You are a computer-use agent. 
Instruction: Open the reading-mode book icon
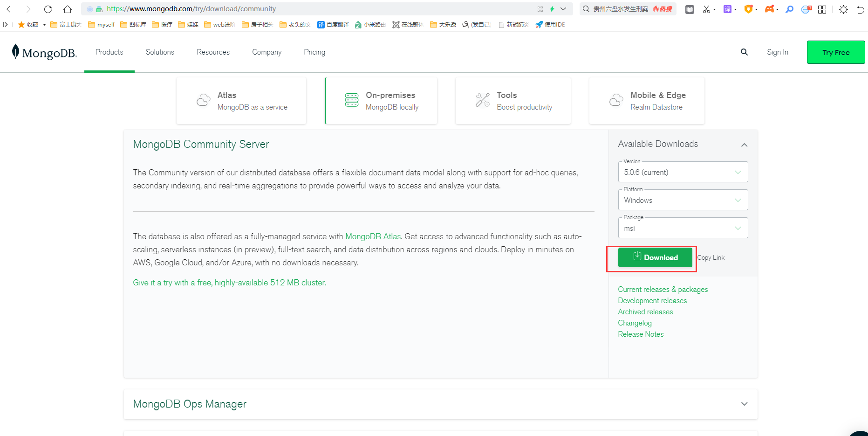point(690,9)
